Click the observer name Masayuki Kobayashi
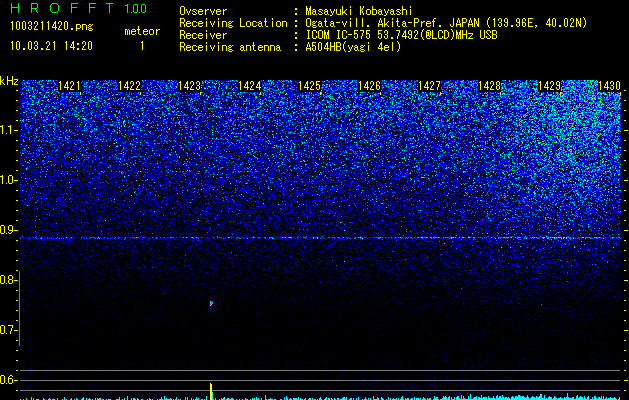Viewport: 629px width, 400px height. [359, 11]
